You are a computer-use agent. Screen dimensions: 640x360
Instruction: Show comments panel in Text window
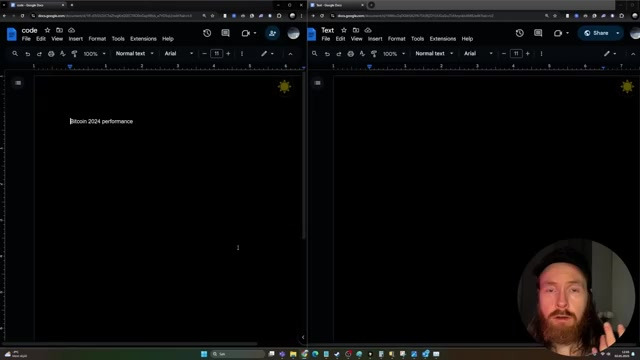point(538,33)
